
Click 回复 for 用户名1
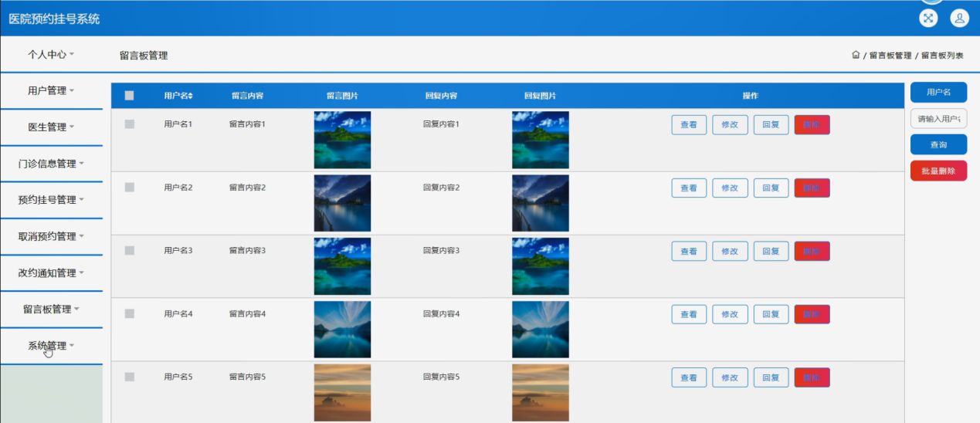(x=771, y=125)
